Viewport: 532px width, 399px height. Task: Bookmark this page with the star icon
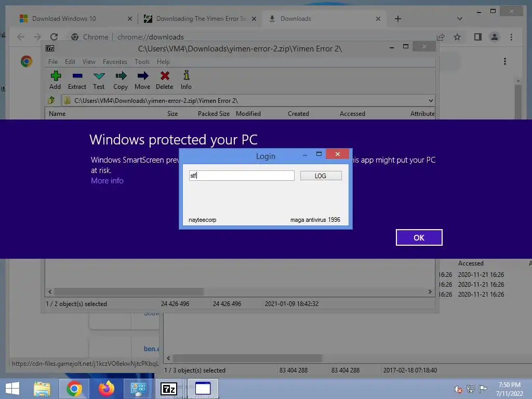coord(457,37)
